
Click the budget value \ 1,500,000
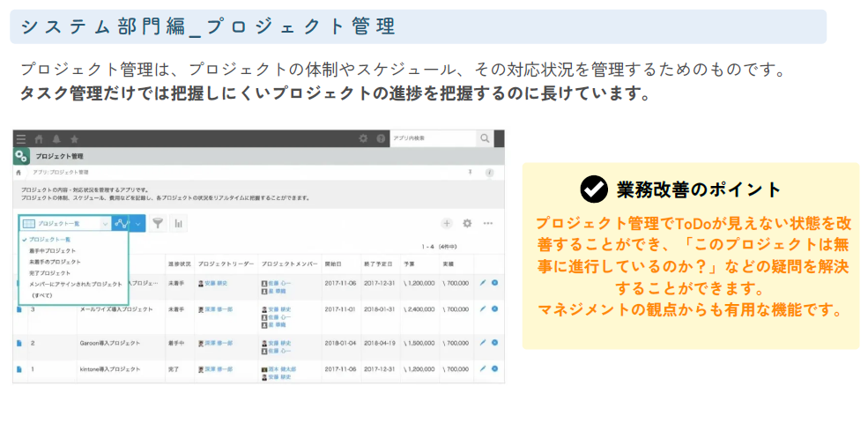tap(419, 344)
